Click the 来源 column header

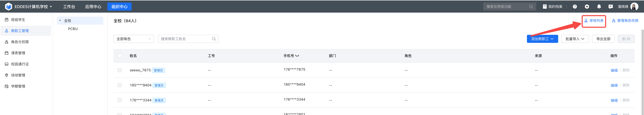click(538, 56)
